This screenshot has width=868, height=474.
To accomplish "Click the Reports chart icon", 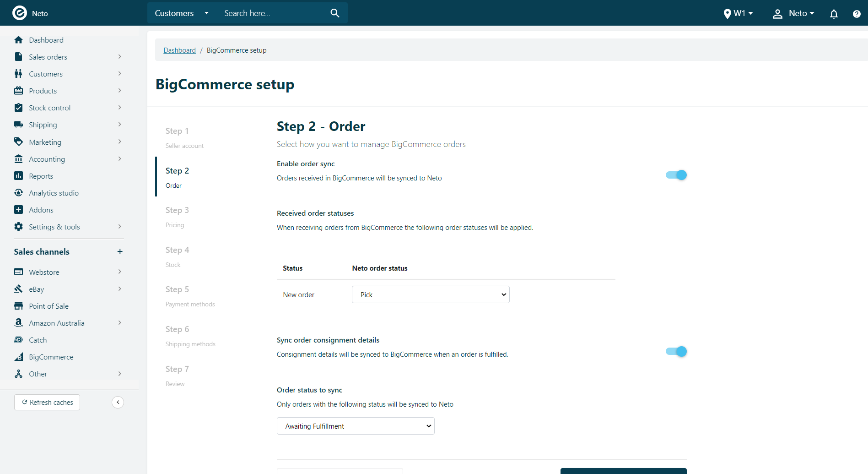I will (18, 176).
